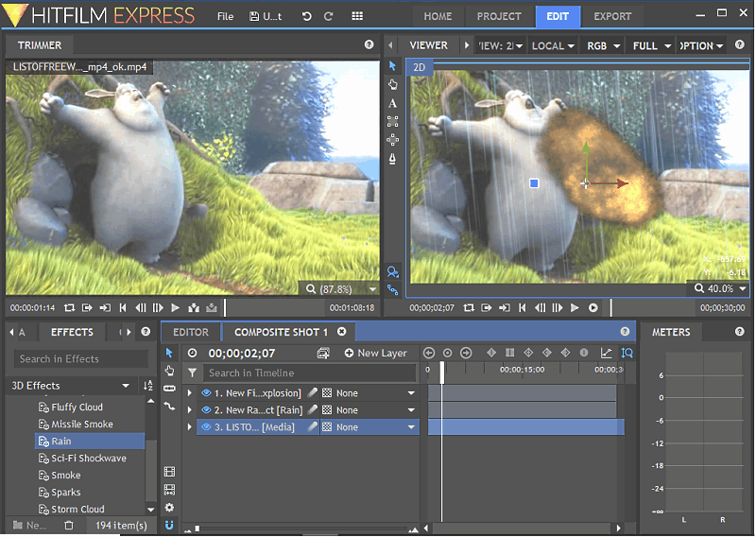Switch to EDITOR timeline tab
Image resolution: width=756 pixels, height=537 pixels.
pyautogui.click(x=191, y=332)
